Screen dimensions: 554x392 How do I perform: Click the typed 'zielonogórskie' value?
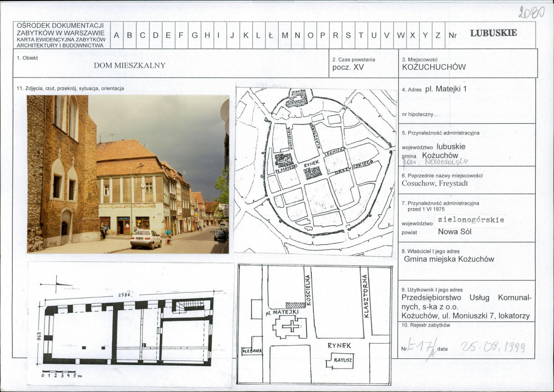click(471, 220)
